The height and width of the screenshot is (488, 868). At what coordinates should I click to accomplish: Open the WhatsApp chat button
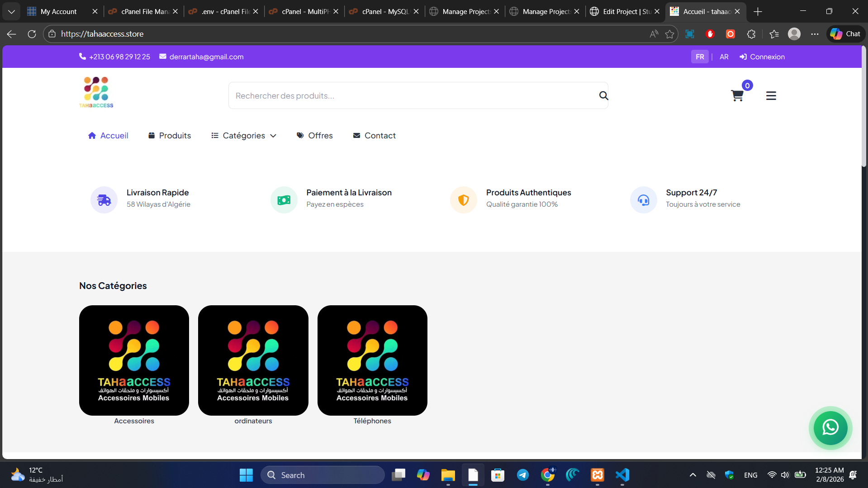(830, 428)
